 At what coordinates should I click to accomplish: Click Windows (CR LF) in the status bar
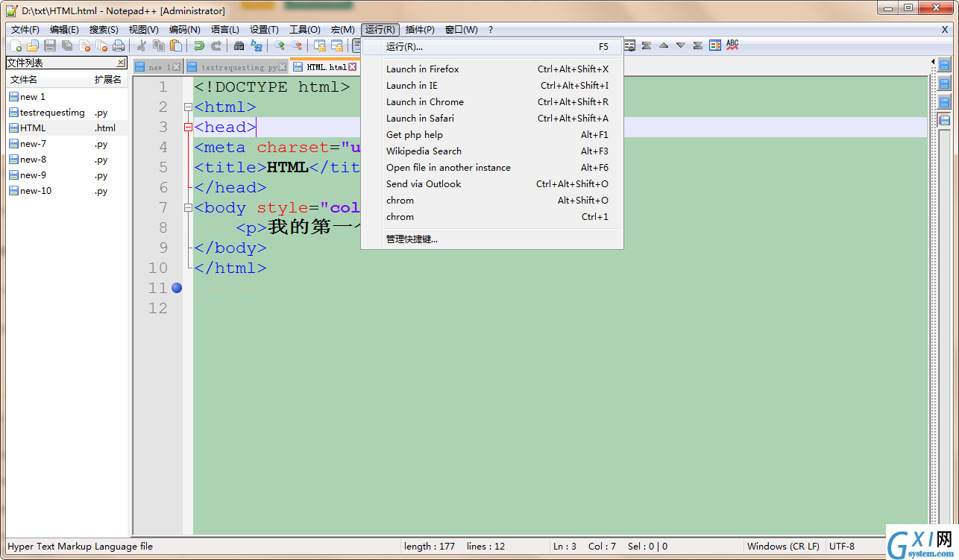(783, 547)
